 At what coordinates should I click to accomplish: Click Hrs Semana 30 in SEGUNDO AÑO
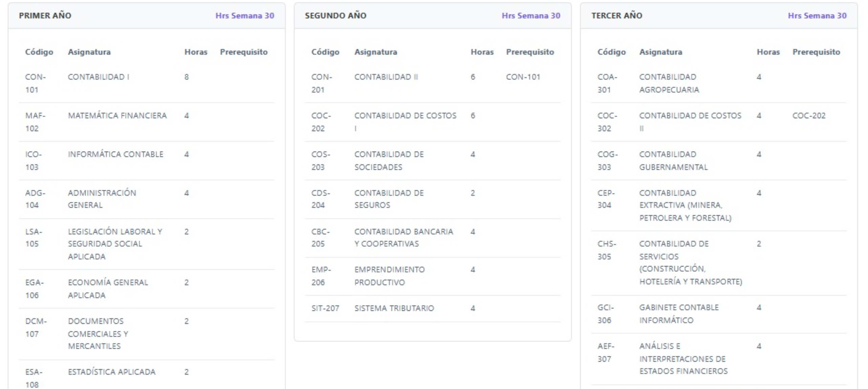click(x=530, y=16)
